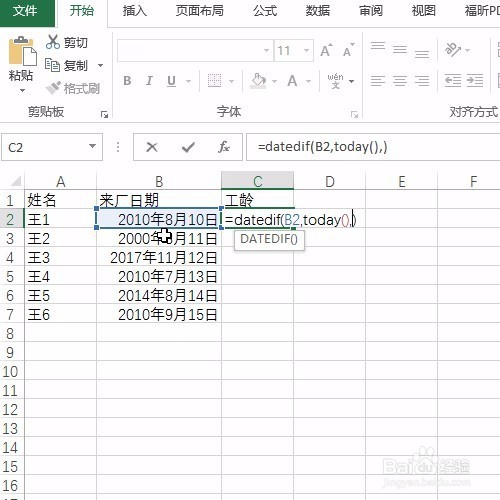
Task: Expand font color palette arrow
Action: pyautogui.click(x=308, y=81)
